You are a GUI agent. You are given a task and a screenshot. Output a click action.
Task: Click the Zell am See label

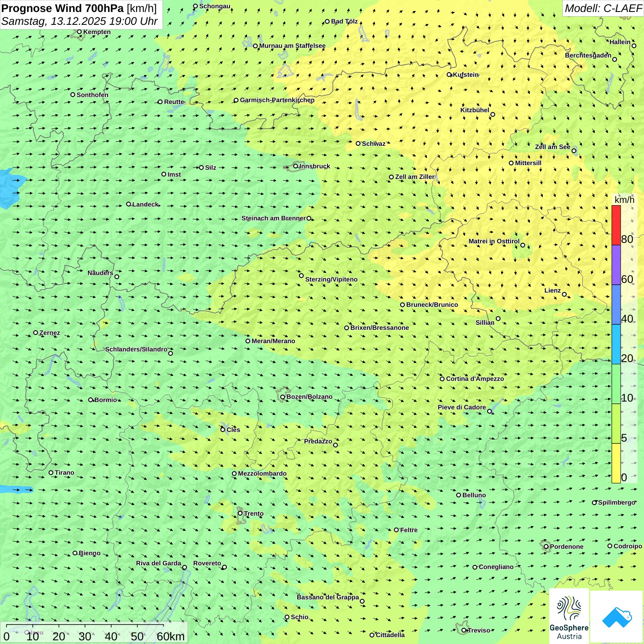[552, 147]
